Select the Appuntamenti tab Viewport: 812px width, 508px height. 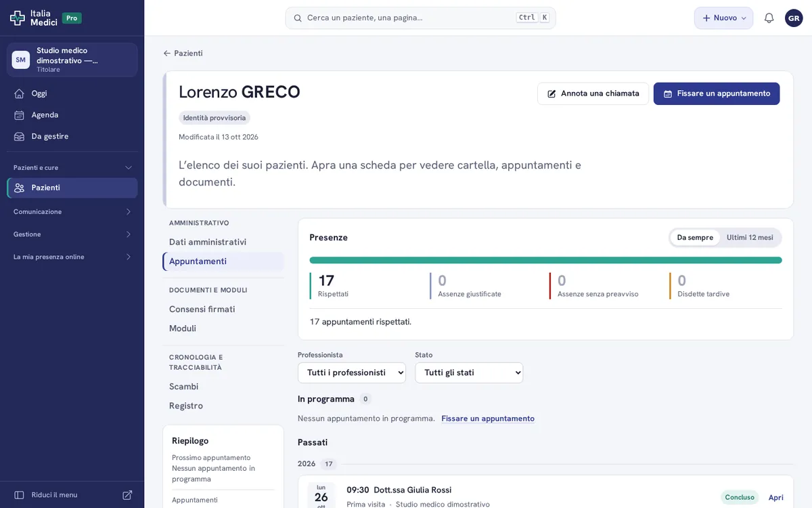tap(223, 261)
